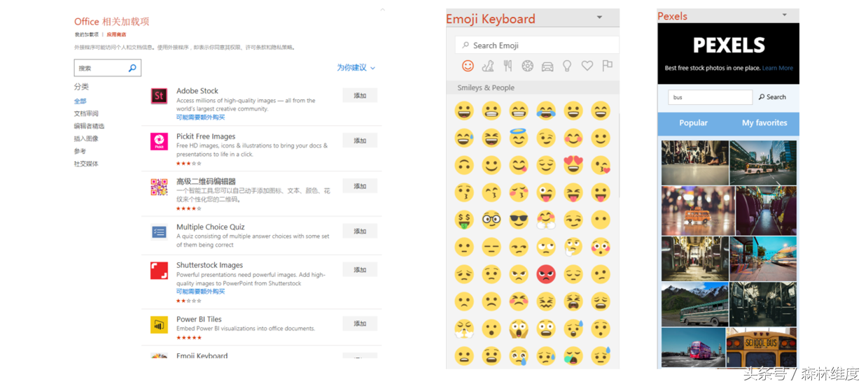Select the 全部 category
This screenshot has width=868, height=386.
pos(80,101)
